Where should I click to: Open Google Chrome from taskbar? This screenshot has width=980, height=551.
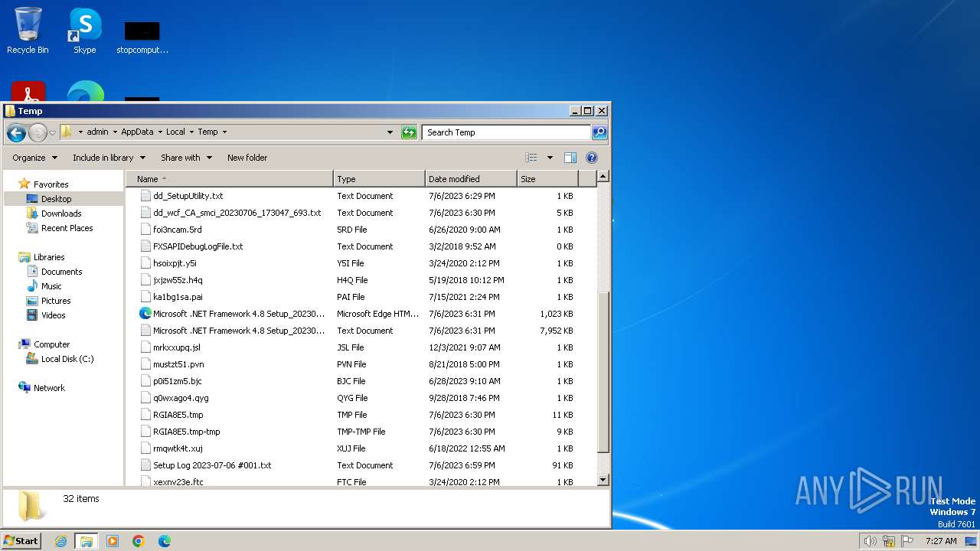point(139,541)
